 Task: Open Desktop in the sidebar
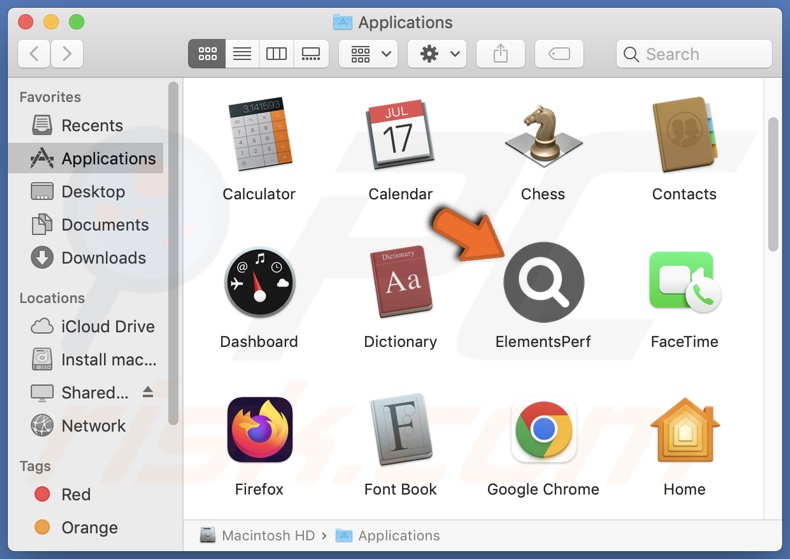click(86, 191)
